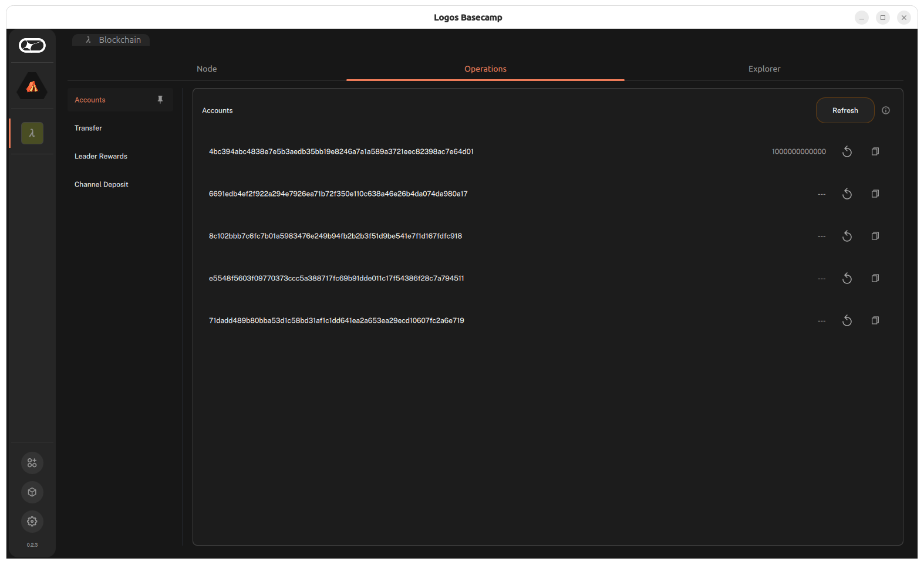The height and width of the screenshot is (565, 924).
Task: Select address 4bc394abc4838e7e5b3aedb... text
Action: (x=341, y=151)
